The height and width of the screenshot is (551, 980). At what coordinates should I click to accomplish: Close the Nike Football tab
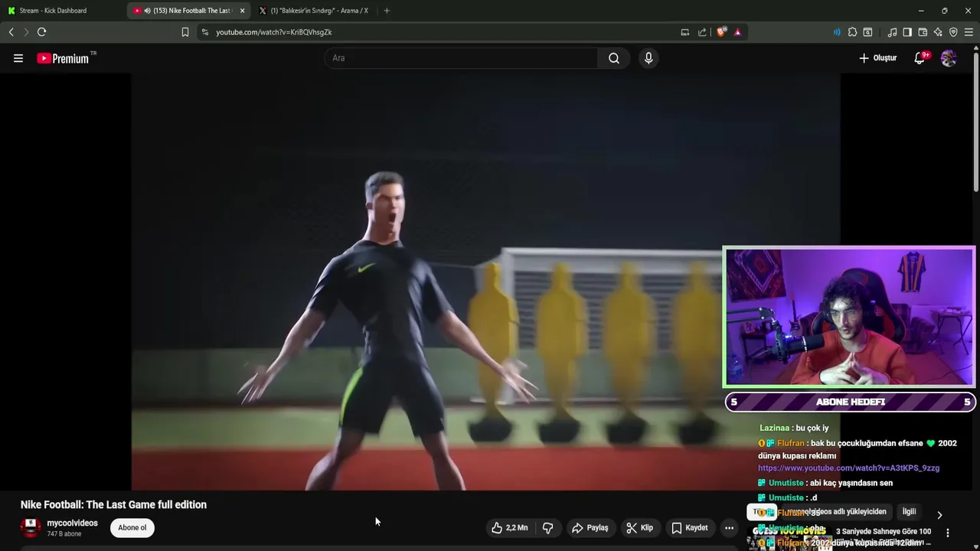[242, 11]
